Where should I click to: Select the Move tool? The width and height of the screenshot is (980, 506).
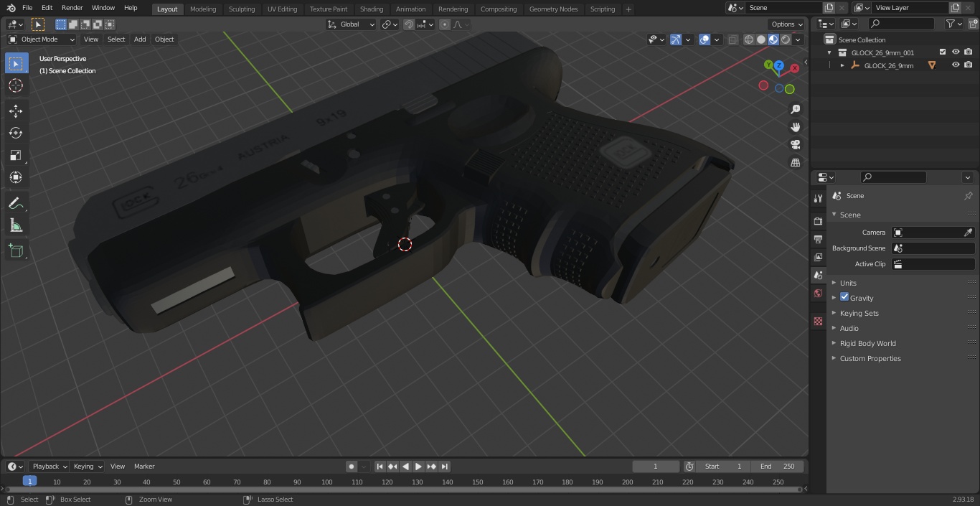click(16, 111)
